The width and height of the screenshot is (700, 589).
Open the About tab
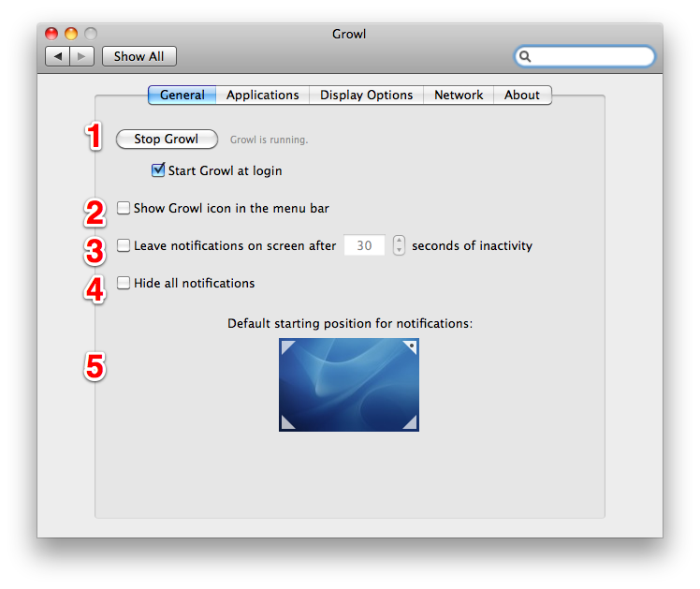point(521,95)
